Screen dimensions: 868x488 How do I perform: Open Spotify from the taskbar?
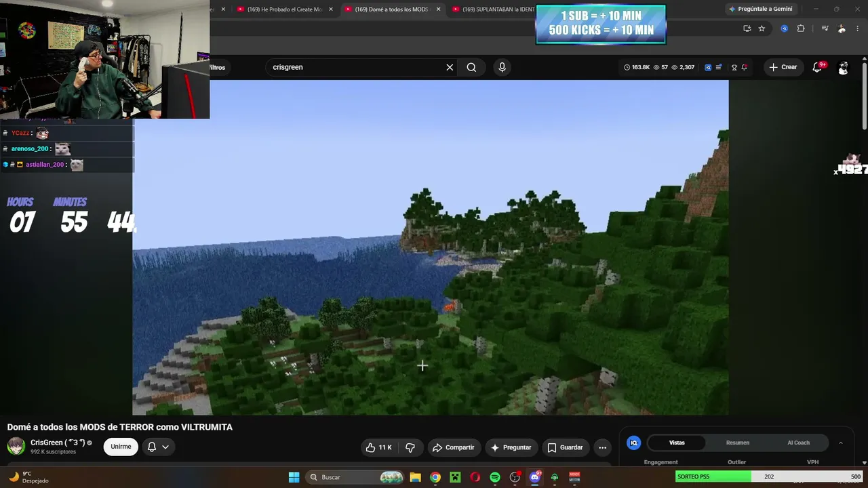click(495, 477)
